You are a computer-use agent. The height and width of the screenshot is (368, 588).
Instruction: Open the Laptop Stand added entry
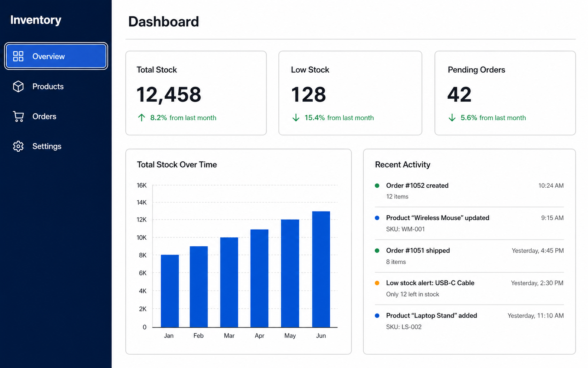469,321
